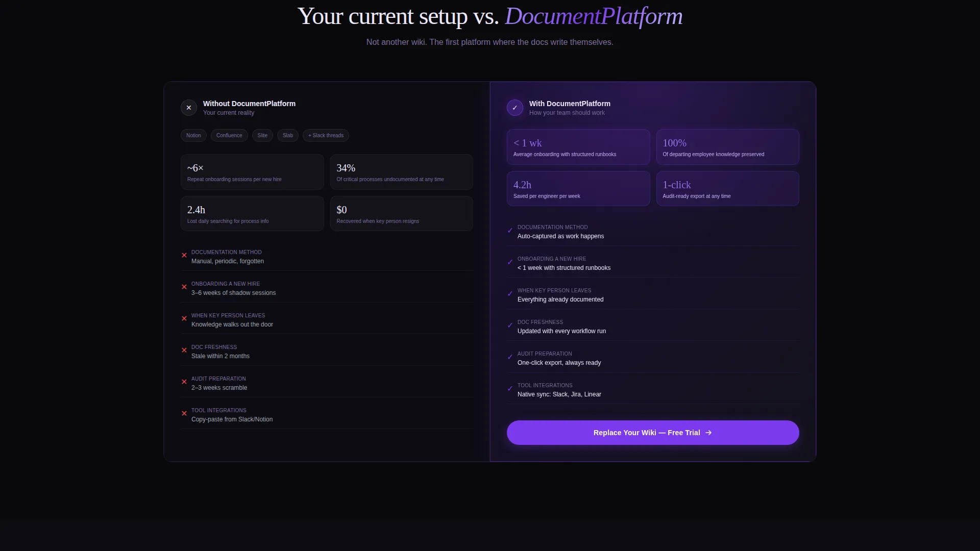Click the 1-click audit-ready export card

pos(727,189)
